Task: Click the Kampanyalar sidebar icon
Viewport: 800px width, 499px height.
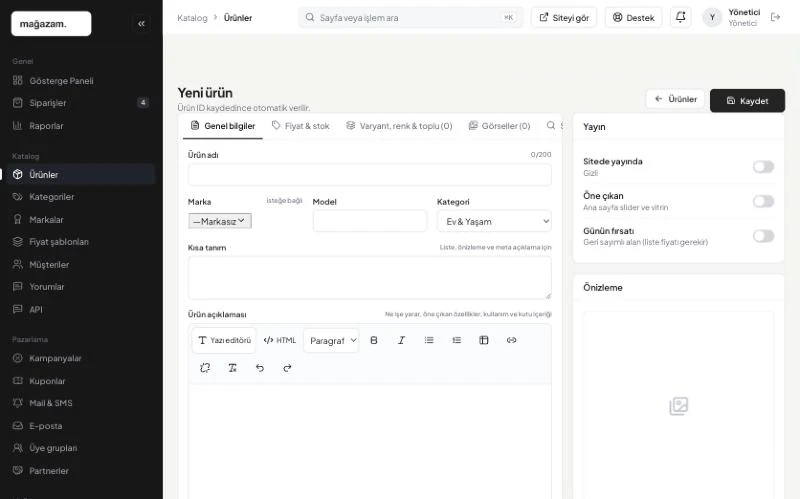Action: 18,358
